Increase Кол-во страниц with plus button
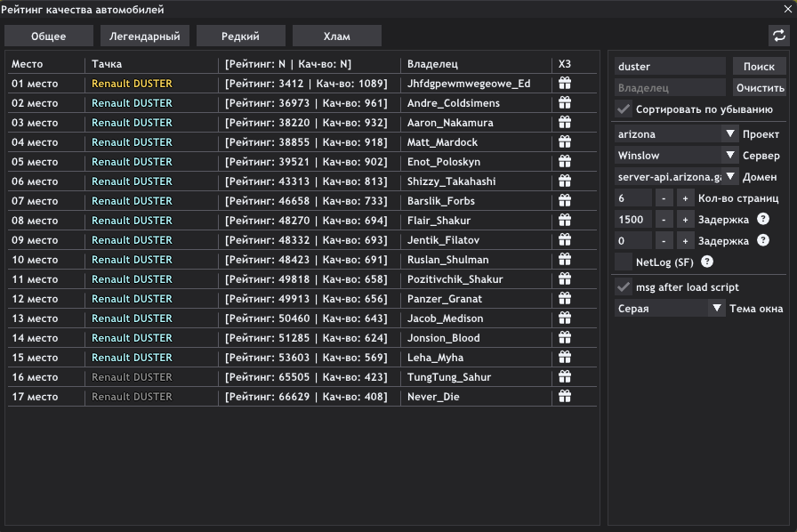The width and height of the screenshot is (797, 532). [x=685, y=197]
